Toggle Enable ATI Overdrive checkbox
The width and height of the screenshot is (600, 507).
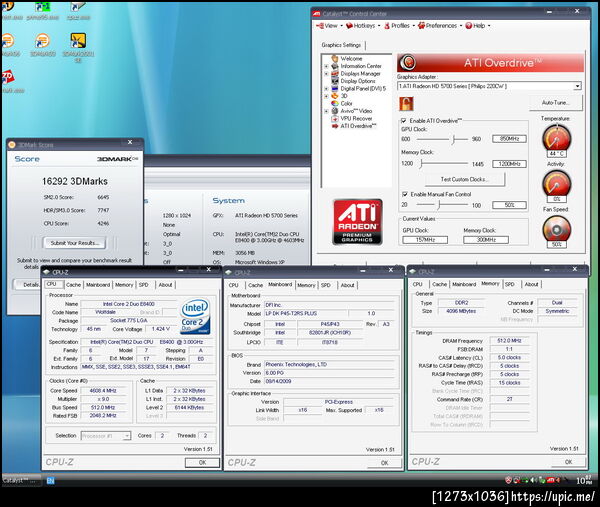[x=404, y=121]
